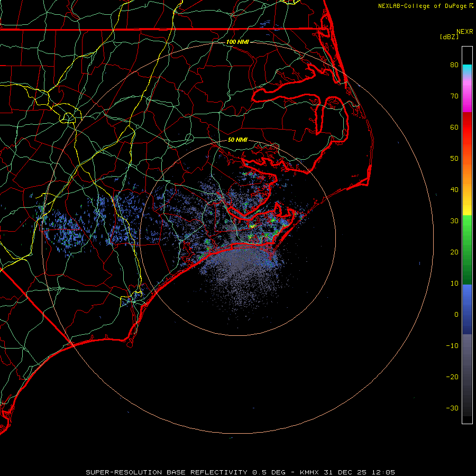Click the -20 value on the dBZ scale
The height and width of the screenshot is (476, 476).
pos(452,377)
